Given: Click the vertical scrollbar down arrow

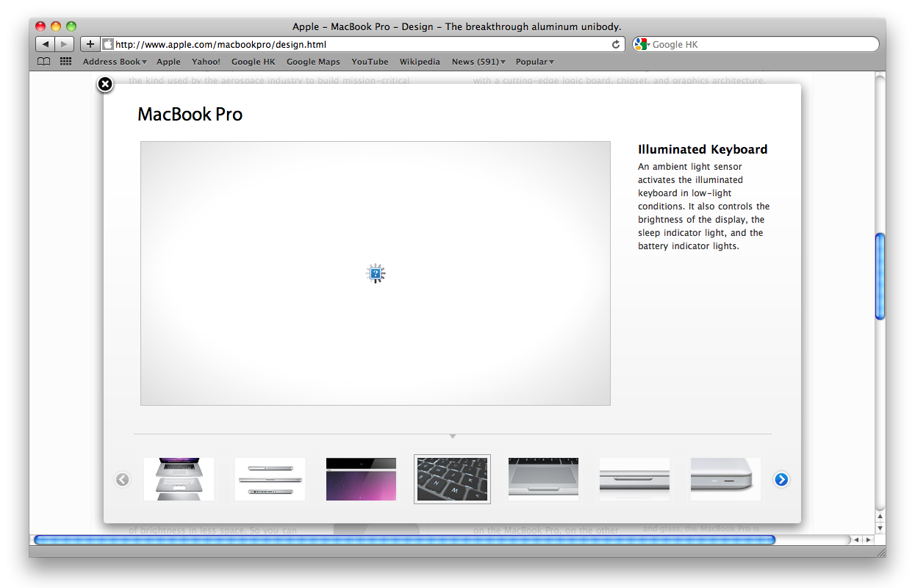Looking at the screenshot, I should (x=880, y=528).
